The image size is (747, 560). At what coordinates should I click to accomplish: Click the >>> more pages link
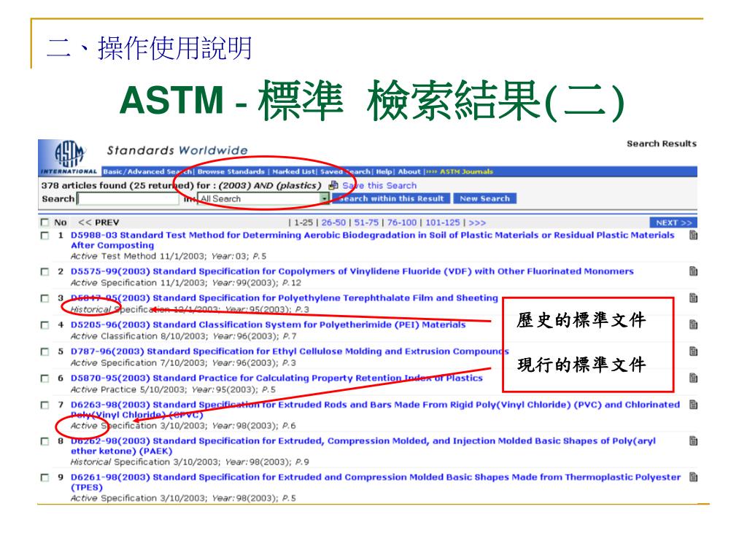coord(477,222)
